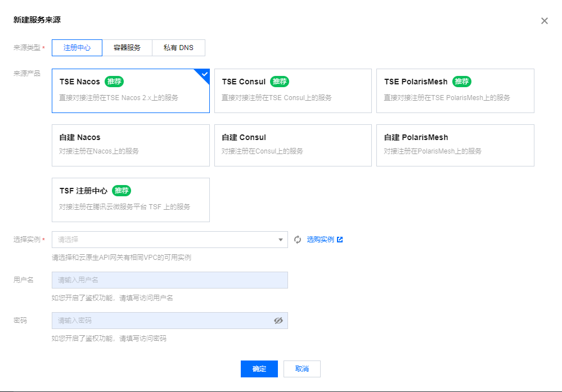The height and width of the screenshot is (392, 562).
Task: Open the 选择实例 dropdown
Action: 169,240
